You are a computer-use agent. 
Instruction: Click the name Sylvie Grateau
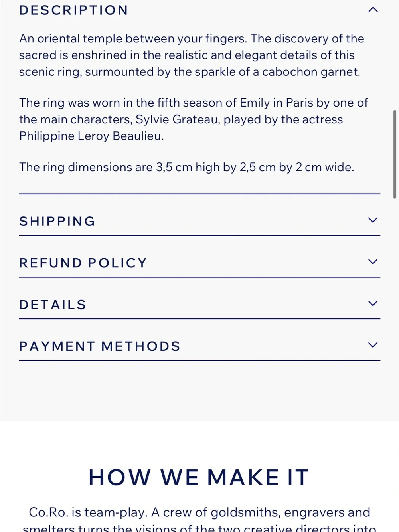tap(177, 119)
